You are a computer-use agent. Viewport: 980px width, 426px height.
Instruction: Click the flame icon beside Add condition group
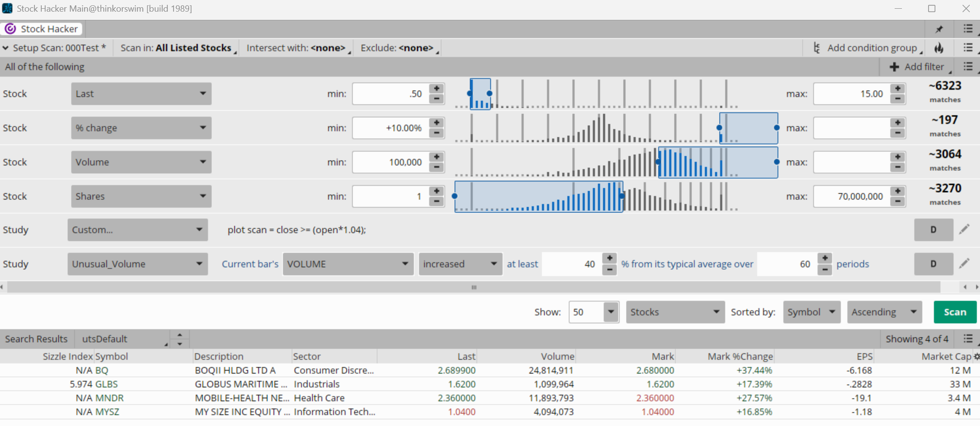pos(939,48)
